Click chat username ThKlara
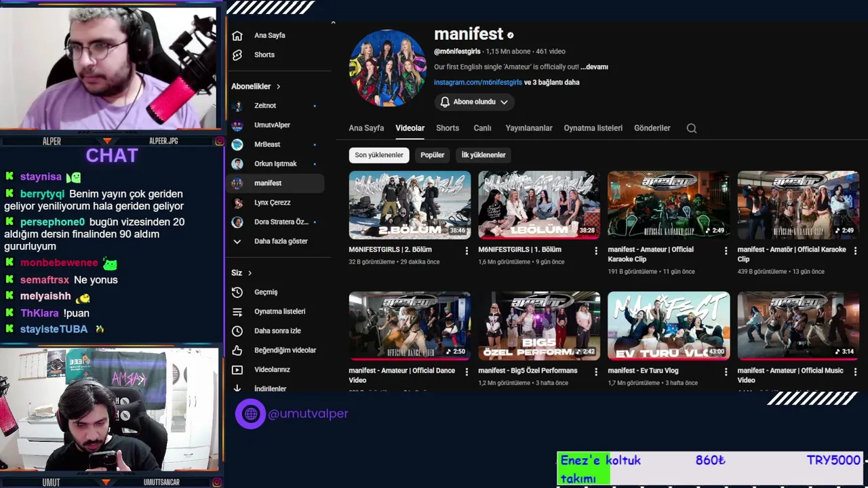Viewport: 868px width, 488px height. (x=39, y=313)
